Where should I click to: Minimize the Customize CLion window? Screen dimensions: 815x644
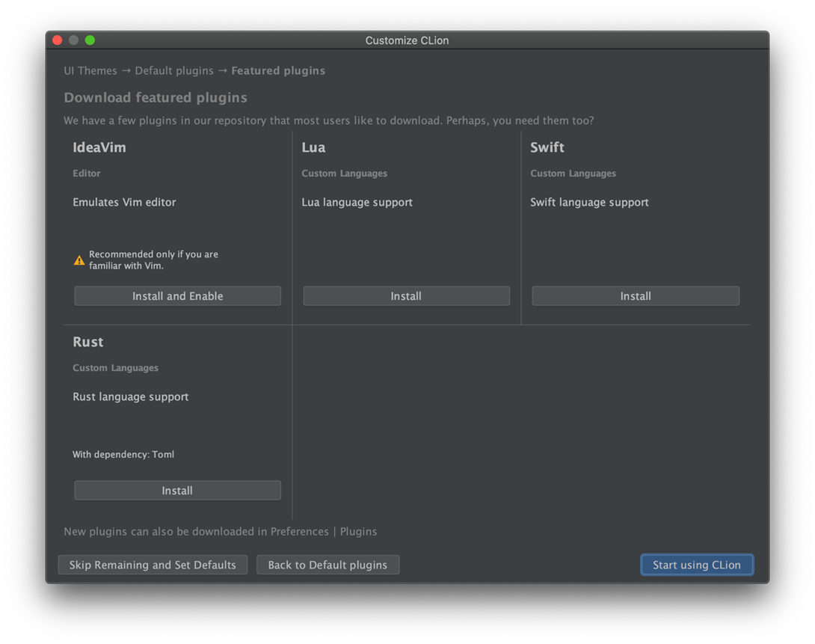(74, 40)
